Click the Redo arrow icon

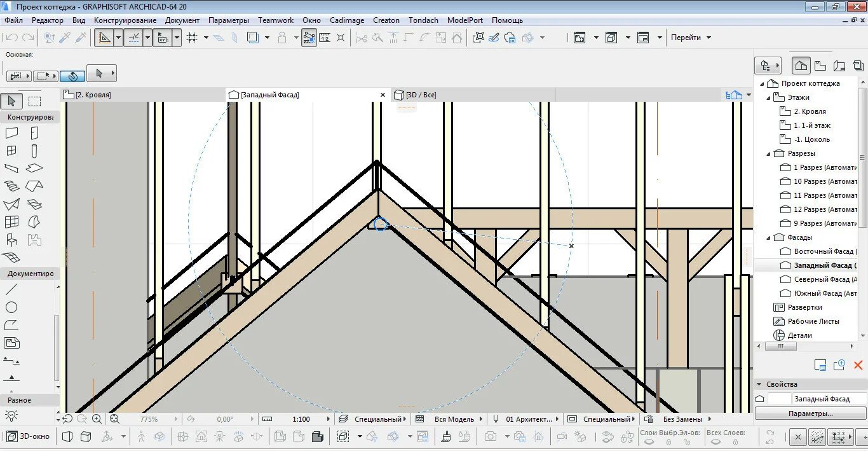27,38
